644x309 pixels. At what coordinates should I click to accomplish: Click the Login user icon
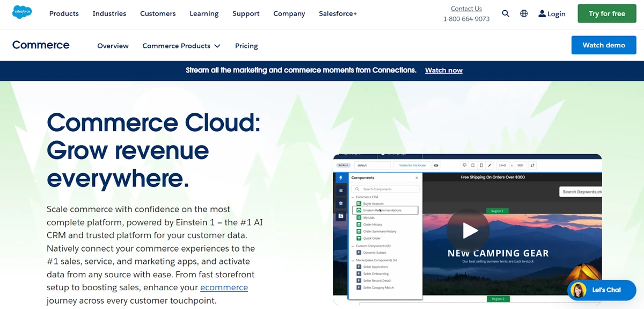click(x=542, y=13)
